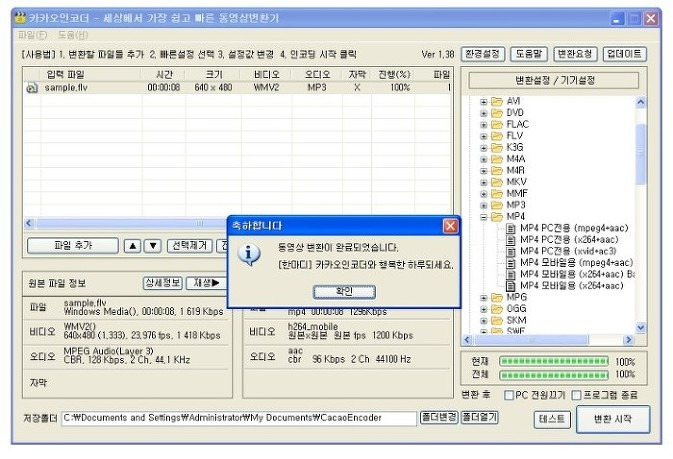This screenshot has width=673, height=459.
Task: Expand the MKV folder node
Action: (x=484, y=182)
